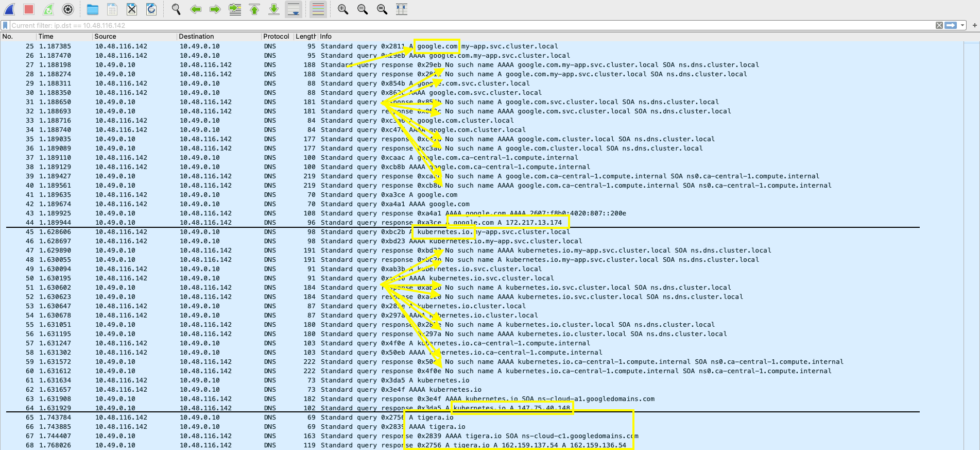This screenshot has width=980, height=450.
Task: Jump to the last packet with the down arrow
Action: pos(274,9)
